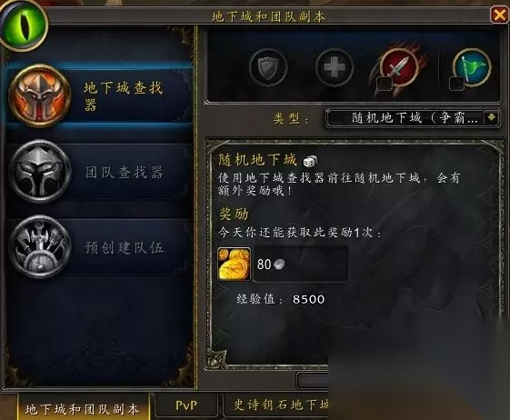
Task: Select the green flag Leader role icon
Action: click(472, 66)
